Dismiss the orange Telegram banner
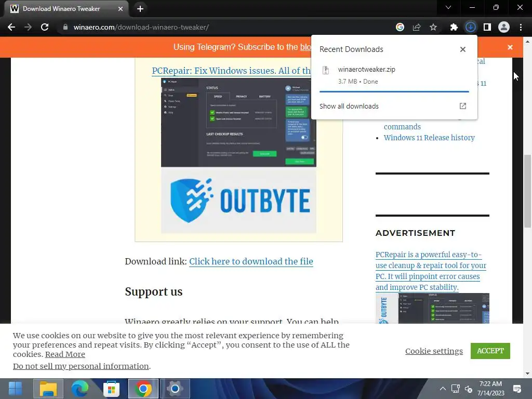 [x=510, y=47]
